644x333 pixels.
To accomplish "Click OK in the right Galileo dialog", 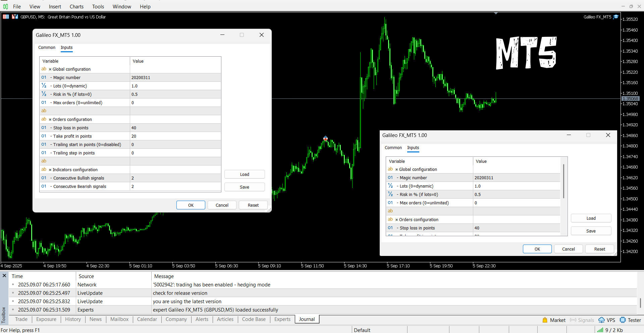I will [x=537, y=249].
